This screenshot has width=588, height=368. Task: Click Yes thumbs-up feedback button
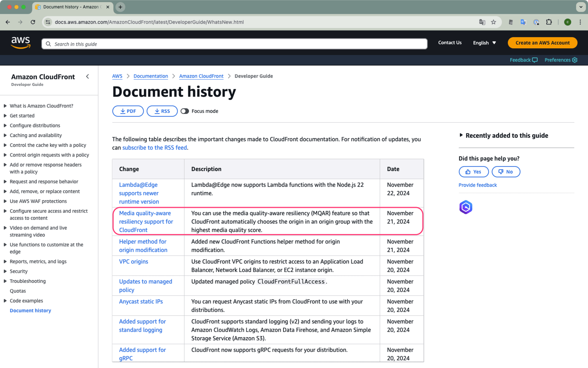(x=474, y=172)
